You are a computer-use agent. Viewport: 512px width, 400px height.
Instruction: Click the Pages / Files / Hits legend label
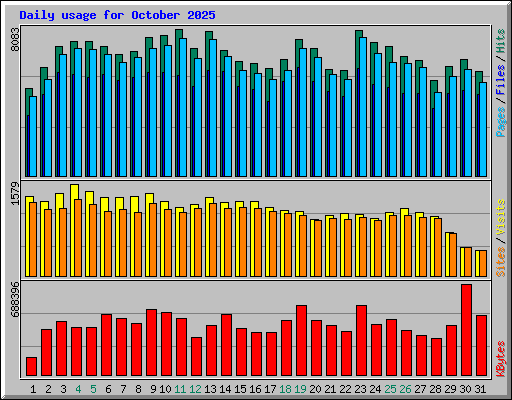(x=501, y=83)
